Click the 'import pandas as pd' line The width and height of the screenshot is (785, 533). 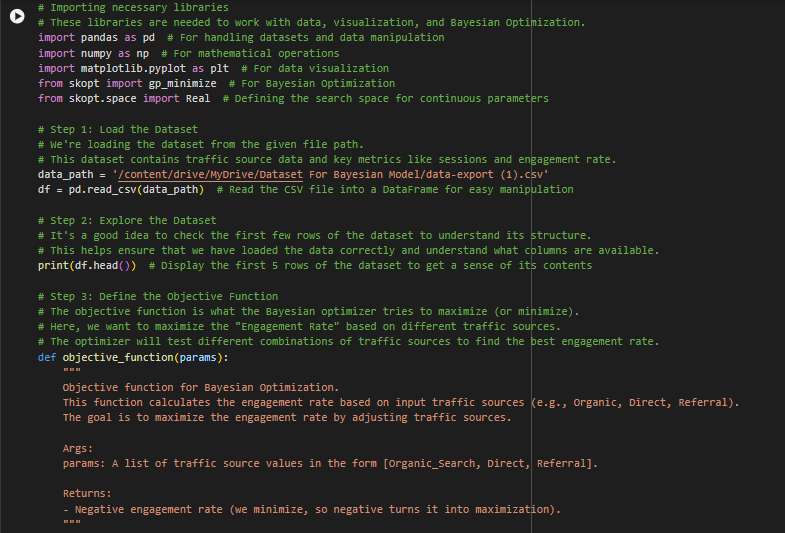click(x=241, y=38)
